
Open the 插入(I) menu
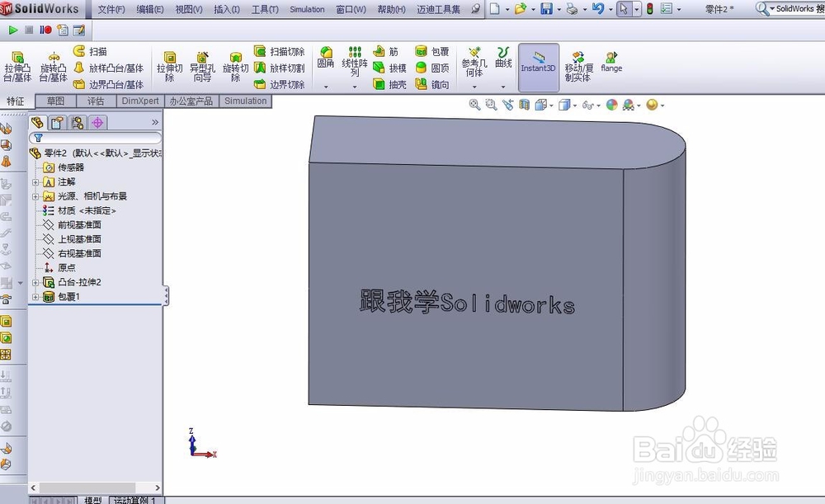click(227, 9)
